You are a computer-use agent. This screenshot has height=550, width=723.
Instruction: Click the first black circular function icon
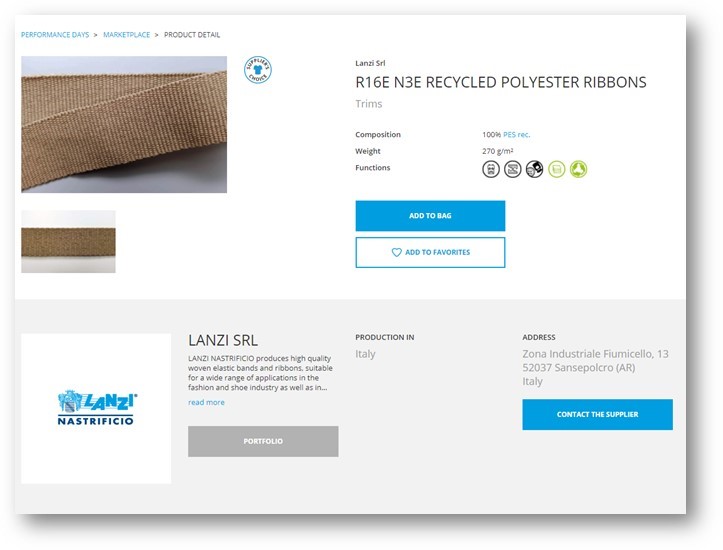[x=491, y=169]
